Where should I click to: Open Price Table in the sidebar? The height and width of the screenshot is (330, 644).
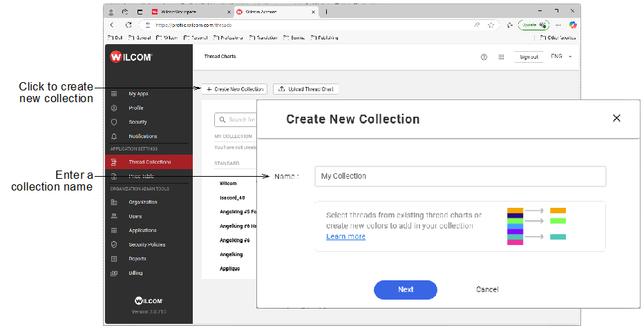[x=141, y=176]
